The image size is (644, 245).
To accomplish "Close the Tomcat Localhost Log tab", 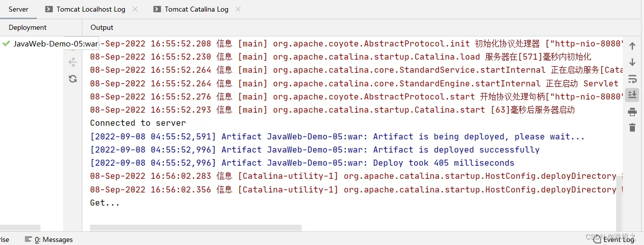I will point(135,9).
